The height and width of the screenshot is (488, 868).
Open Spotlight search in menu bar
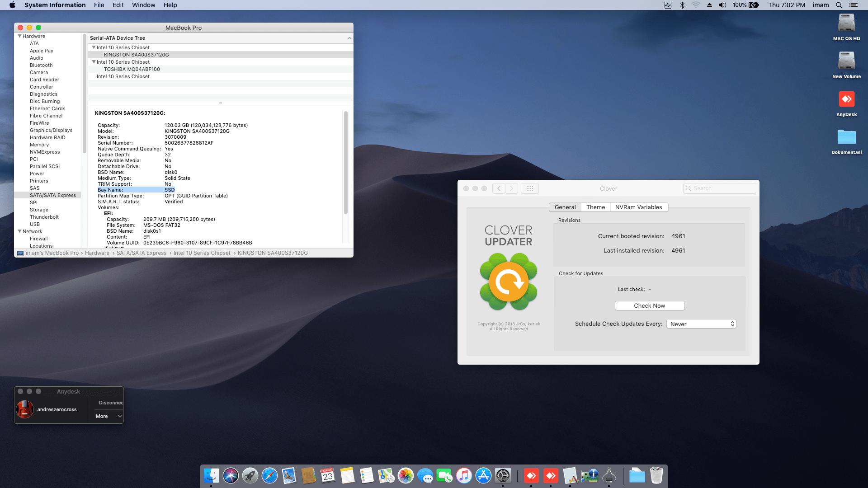[x=839, y=5]
